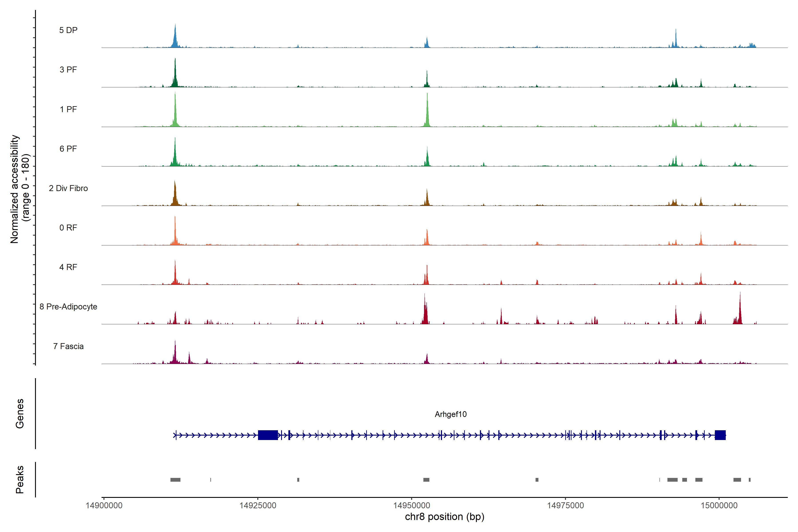Click the large first exon block of Arhgef10
Screen dimensions: 798x532
pos(268,435)
